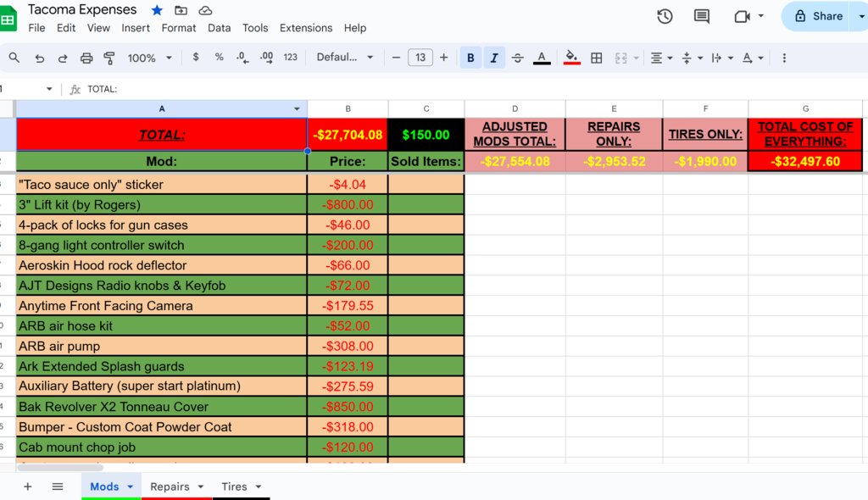Decrease decimal places
The width and height of the screenshot is (868, 500).
[242, 57]
